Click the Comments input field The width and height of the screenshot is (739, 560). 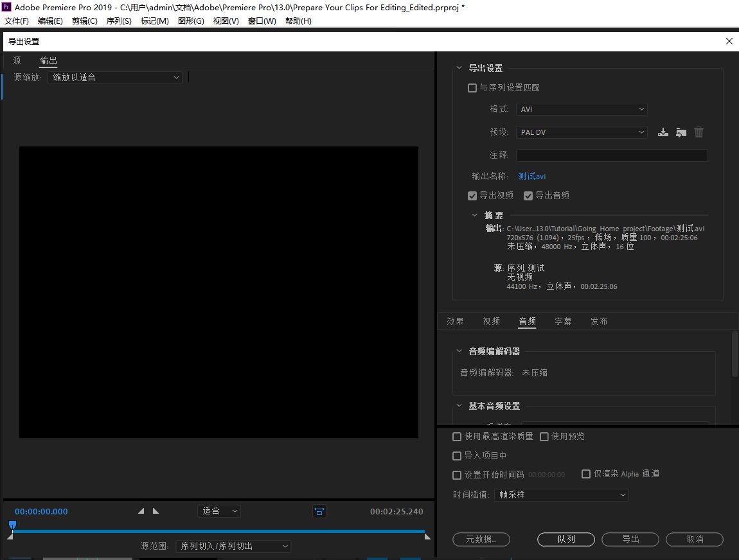click(x=612, y=155)
